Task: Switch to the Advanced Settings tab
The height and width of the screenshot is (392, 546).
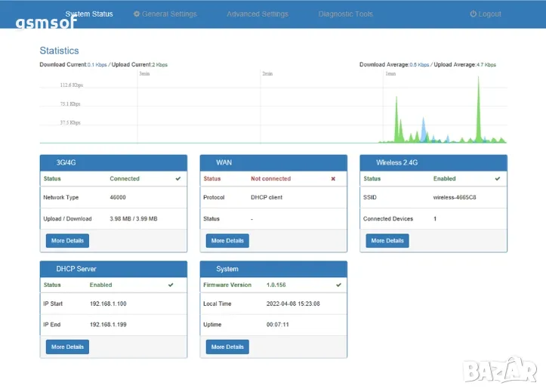Action: pyautogui.click(x=258, y=14)
